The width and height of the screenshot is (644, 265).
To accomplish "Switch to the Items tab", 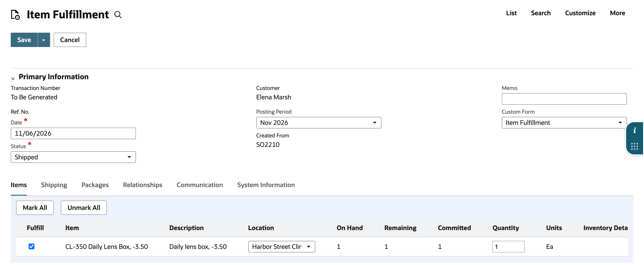I will (x=19, y=185).
